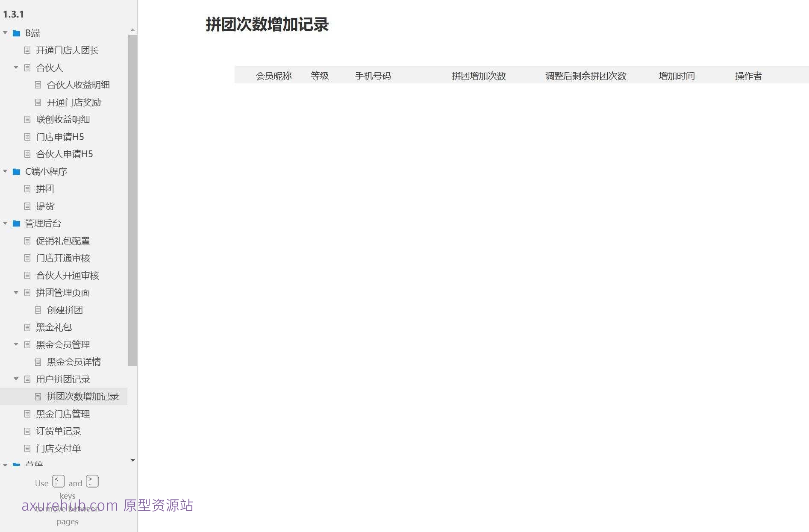Open the 联创收益明细 page
This screenshot has width=809, height=532.
pyautogui.click(x=63, y=119)
